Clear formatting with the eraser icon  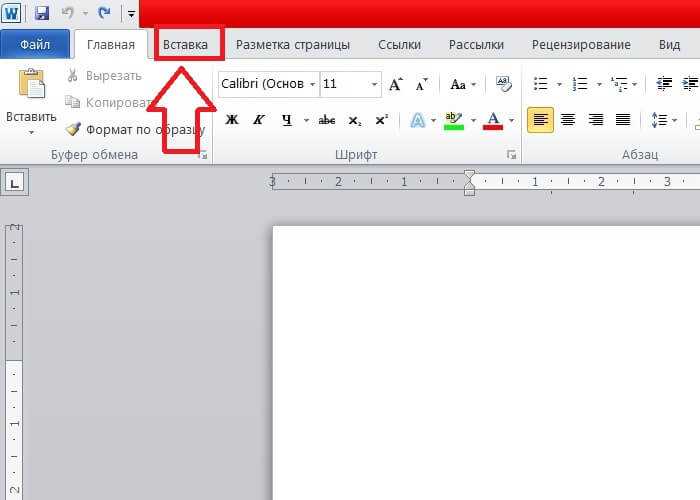pos(504,84)
